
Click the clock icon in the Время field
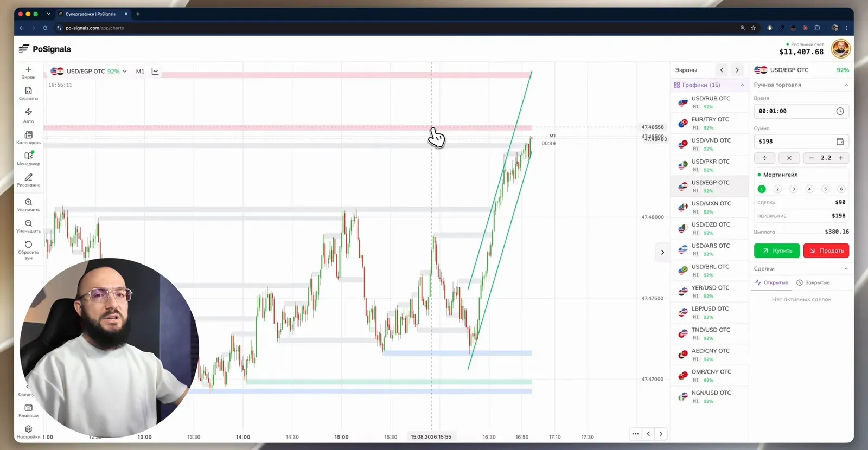pyautogui.click(x=840, y=111)
